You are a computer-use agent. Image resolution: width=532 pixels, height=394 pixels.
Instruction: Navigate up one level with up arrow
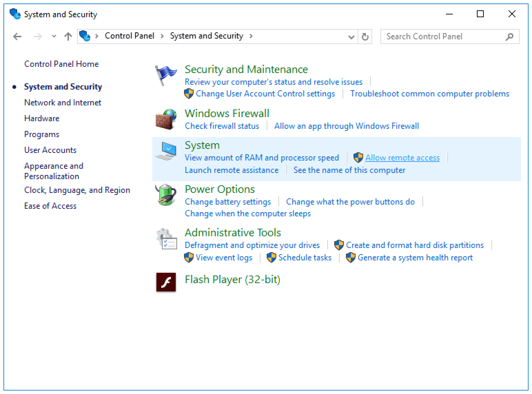68,37
